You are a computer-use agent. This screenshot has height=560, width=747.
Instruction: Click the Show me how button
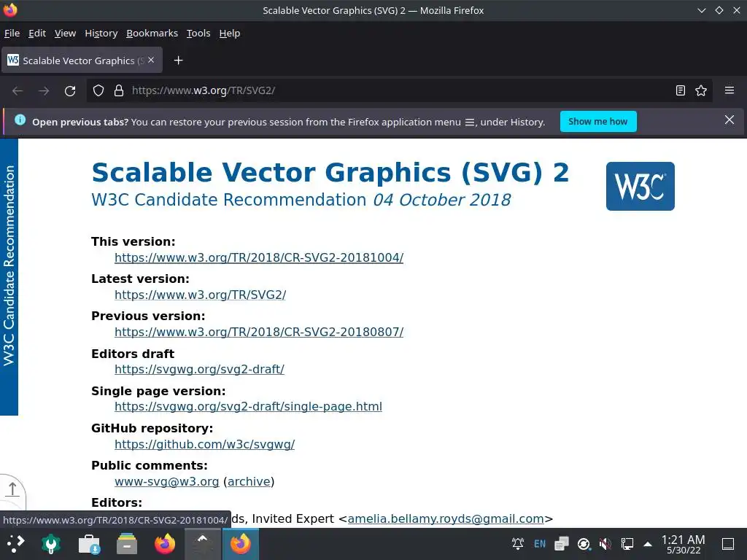pos(598,122)
